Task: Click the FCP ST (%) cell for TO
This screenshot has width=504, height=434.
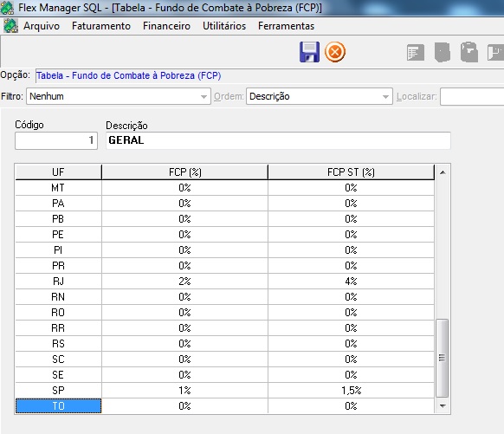Action: pos(351,406)
